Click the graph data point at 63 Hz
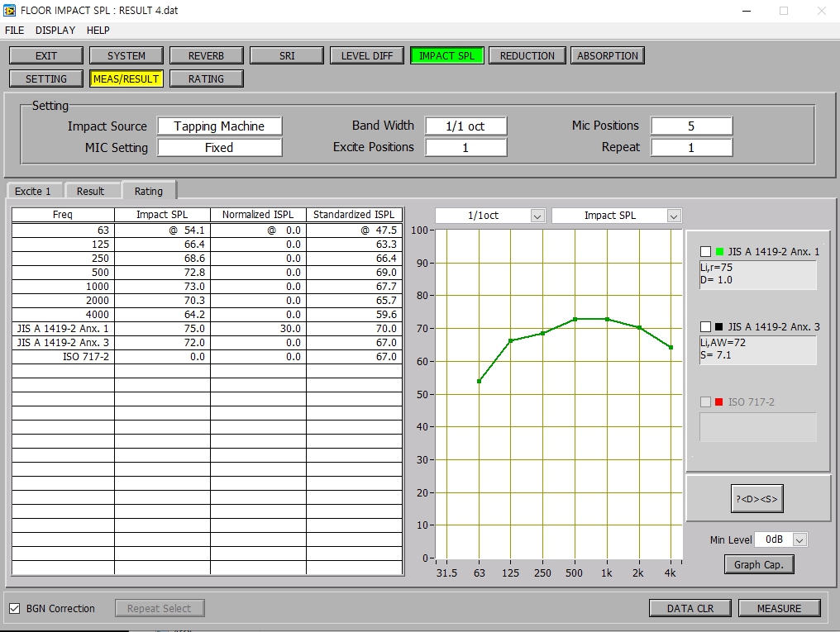 click(479, 381)
